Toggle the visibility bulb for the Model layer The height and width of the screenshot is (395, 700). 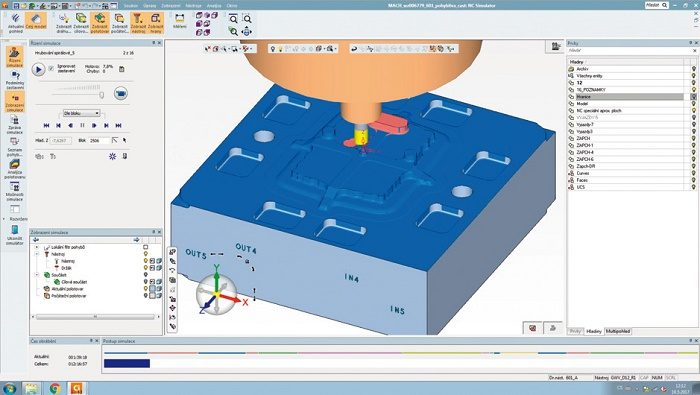(x=694, y=104)
